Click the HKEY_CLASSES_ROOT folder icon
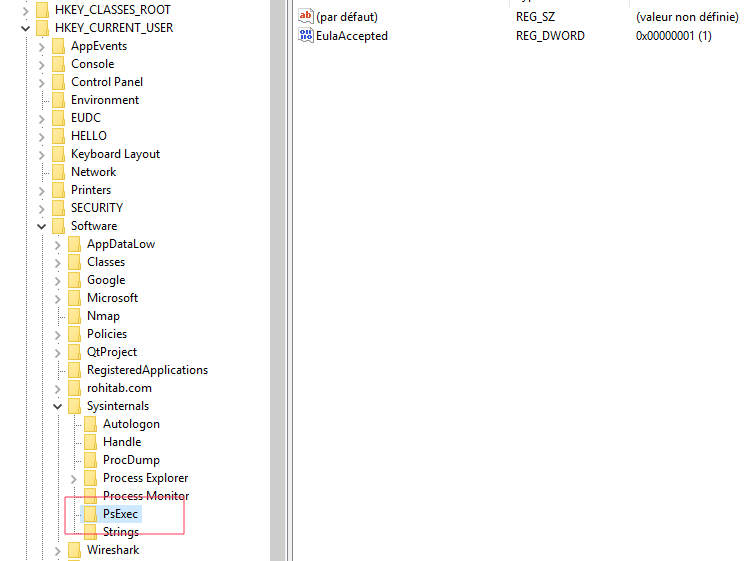 pyautogui.click(x=43, y=10)
